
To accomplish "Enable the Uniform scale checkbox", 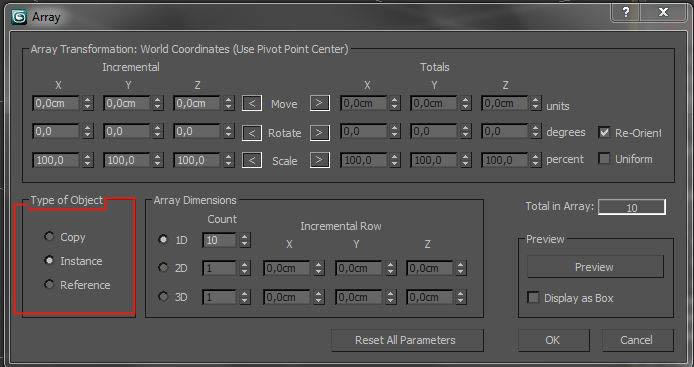I will pos(604,158).
